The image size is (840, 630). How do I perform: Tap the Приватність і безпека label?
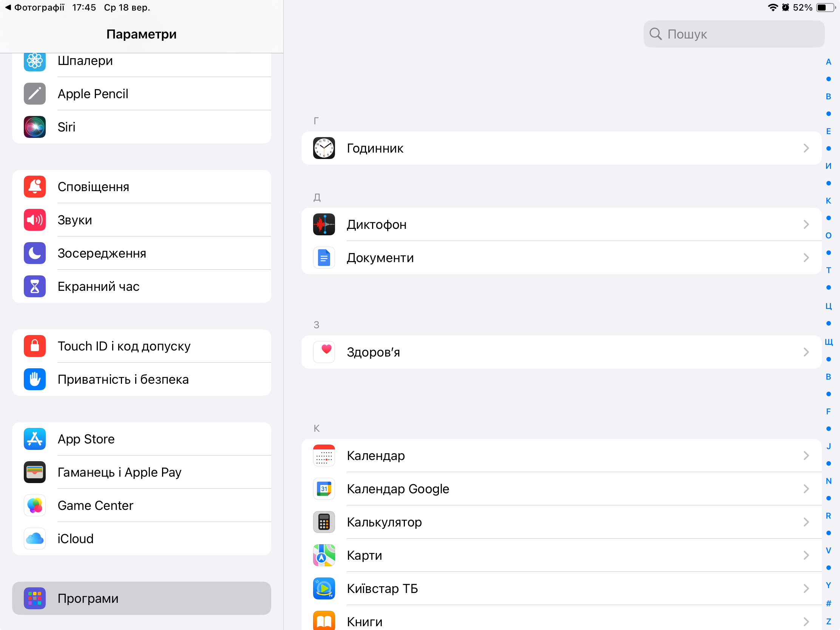click(x=123, y=379)
